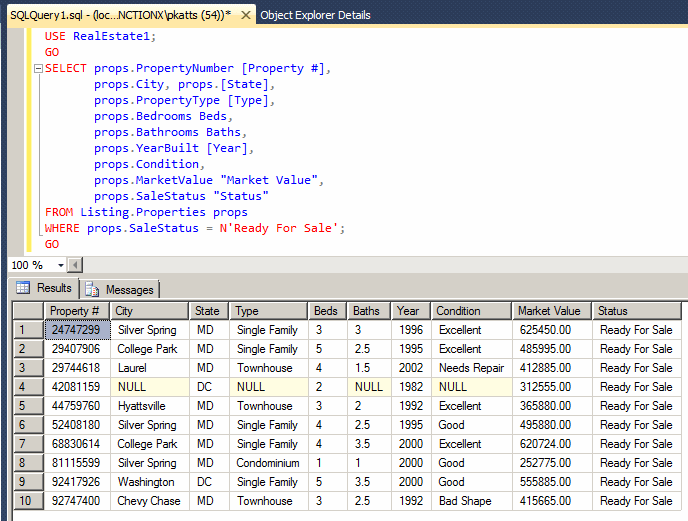This screenshot has height=521, width=688.
Task: Click the Beds column header
Action: [327, 311]
